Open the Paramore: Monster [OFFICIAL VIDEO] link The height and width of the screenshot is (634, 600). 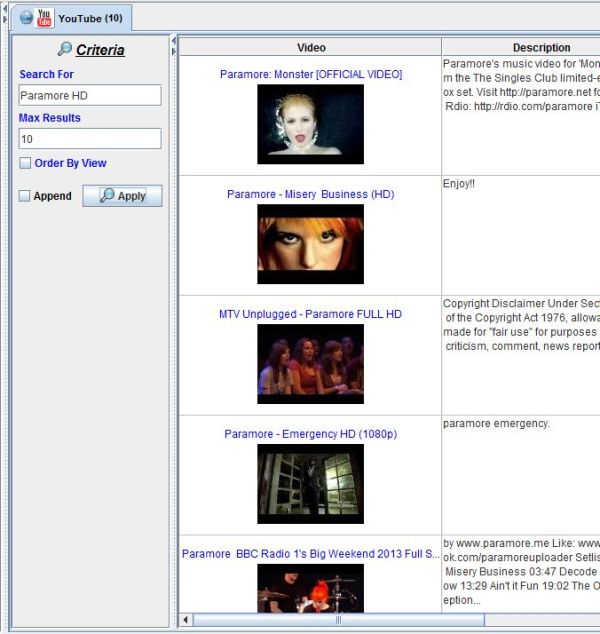(x=311, y=74)
